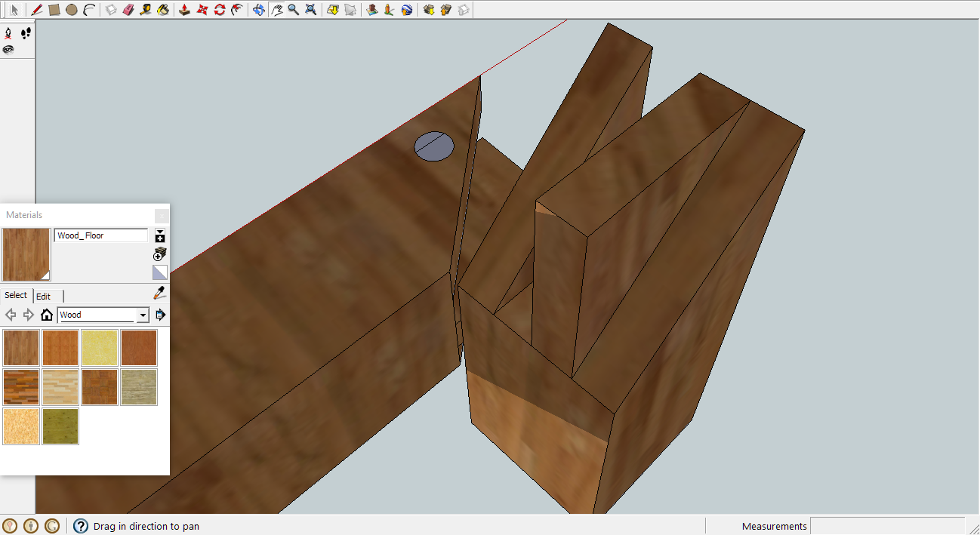Select the Move tool
The image size is (980, 535).
(x=202, y=10)
